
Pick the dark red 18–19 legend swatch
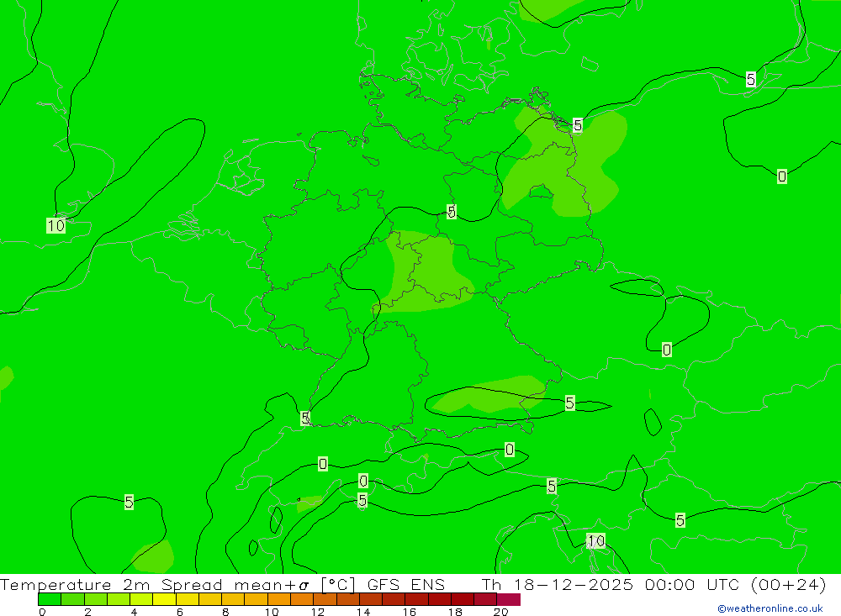[x=463, y=599]
